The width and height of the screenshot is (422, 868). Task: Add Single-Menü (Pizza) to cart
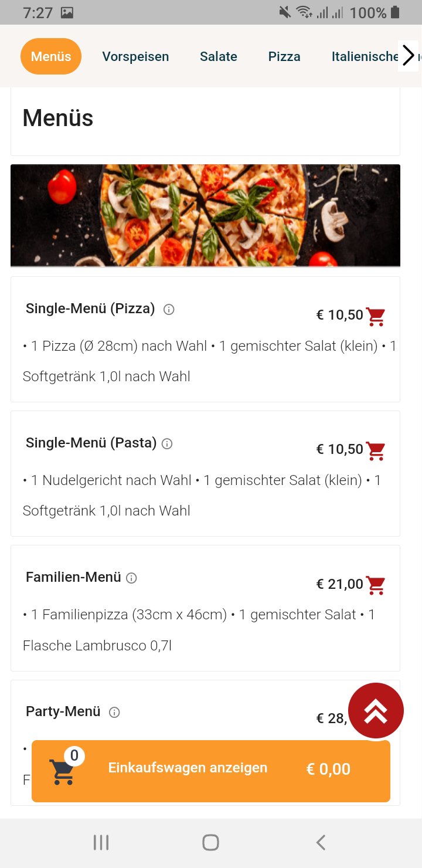pyautogui.click(x=375, y=316)
